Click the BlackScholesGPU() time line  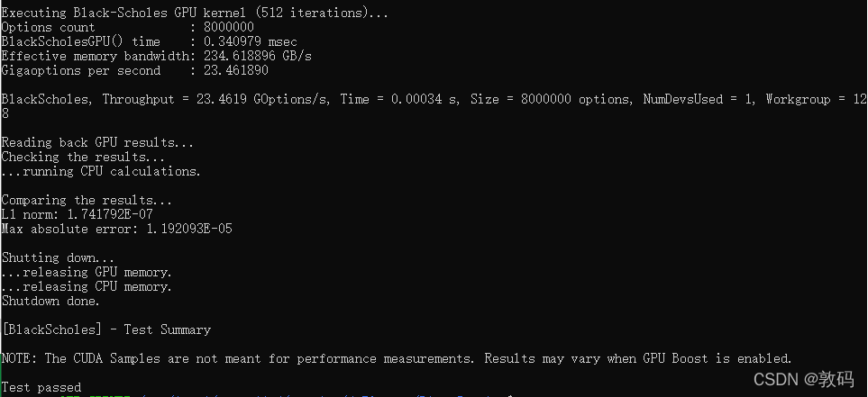[x=148, y=41]
